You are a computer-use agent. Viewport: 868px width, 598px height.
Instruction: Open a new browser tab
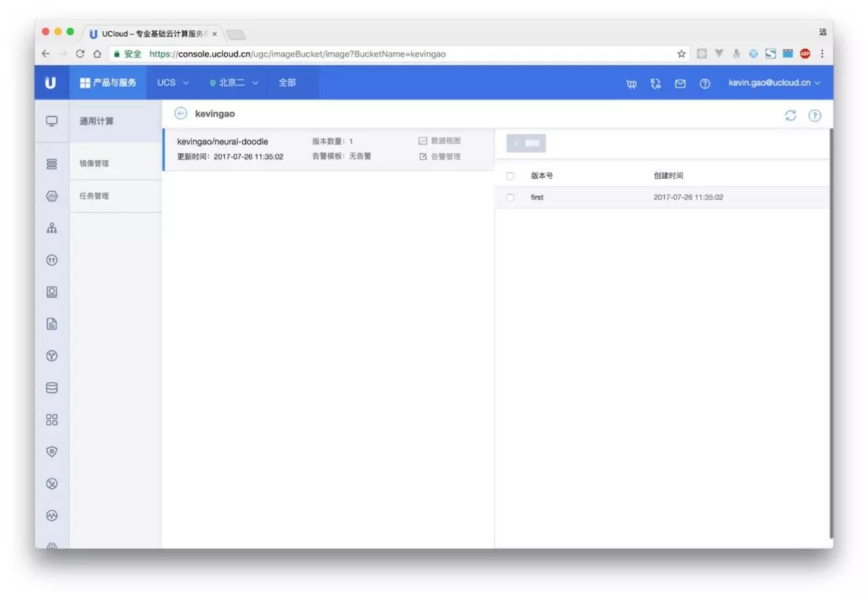(x=236, y=35)
